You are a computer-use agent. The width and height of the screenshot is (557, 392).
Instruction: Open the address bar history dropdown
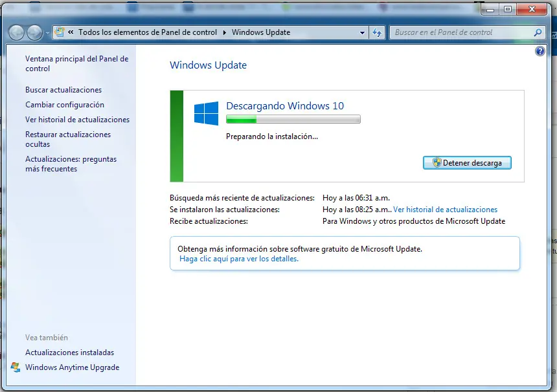[363, 32]
